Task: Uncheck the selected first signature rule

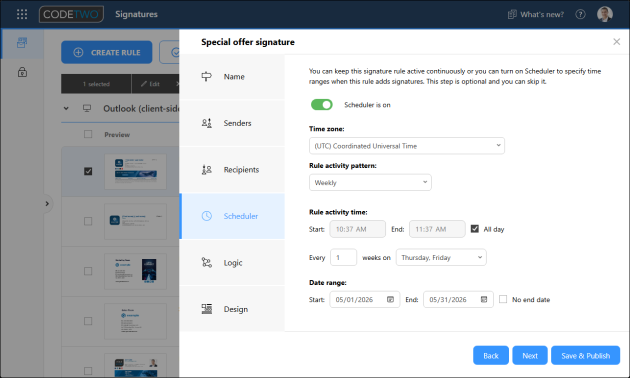Action: 88,171
